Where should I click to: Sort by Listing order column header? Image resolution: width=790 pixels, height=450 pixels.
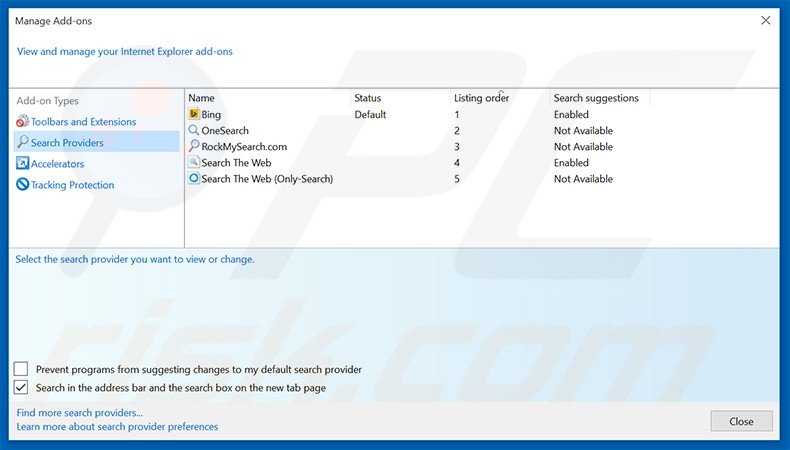481,98
